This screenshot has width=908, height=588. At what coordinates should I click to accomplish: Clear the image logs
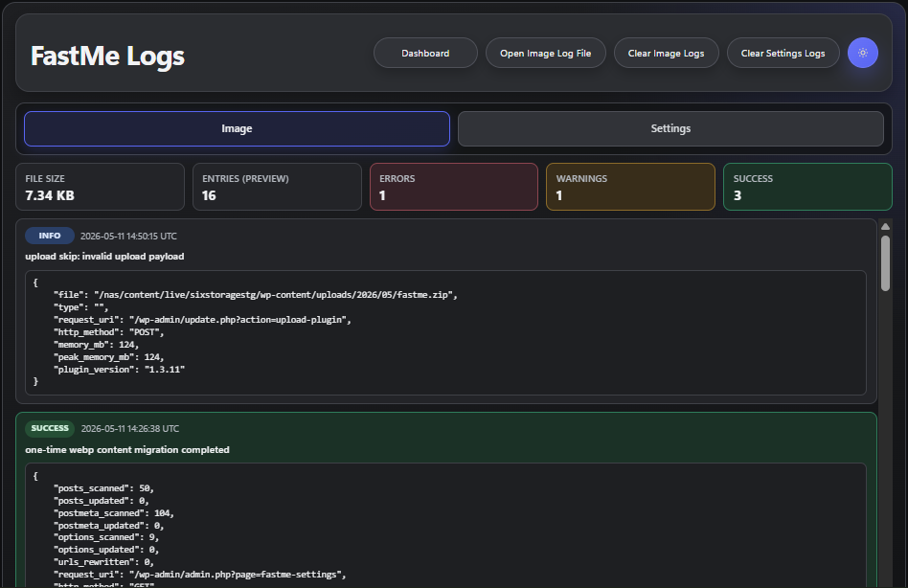666,53
